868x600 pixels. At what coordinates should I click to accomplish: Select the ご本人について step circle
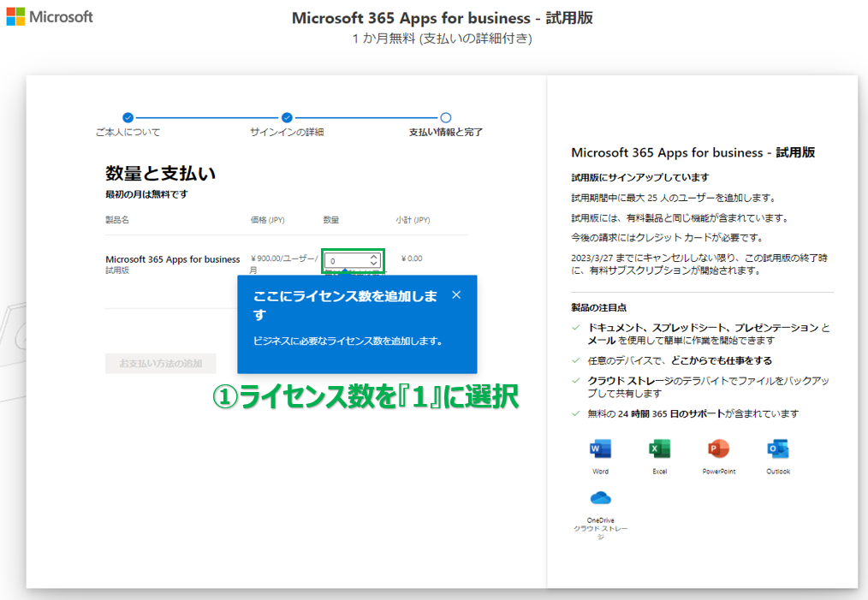point(128,117)
